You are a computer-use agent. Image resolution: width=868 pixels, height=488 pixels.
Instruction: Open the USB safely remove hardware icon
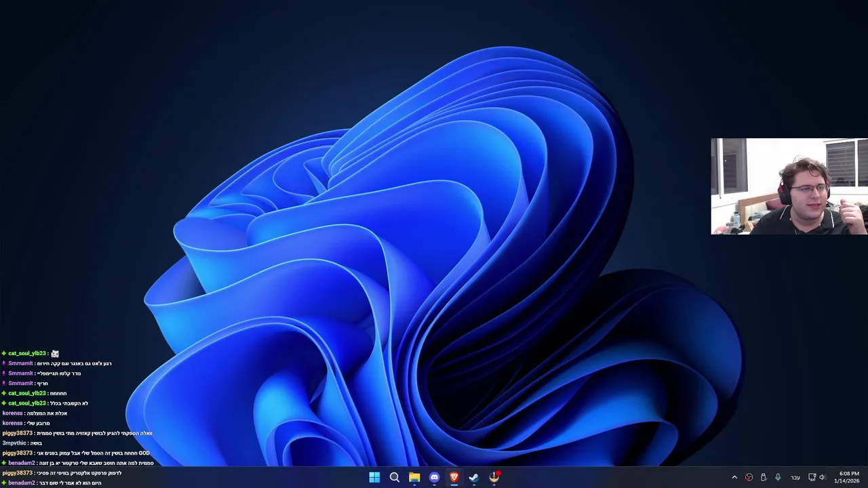tap(764, 477)
